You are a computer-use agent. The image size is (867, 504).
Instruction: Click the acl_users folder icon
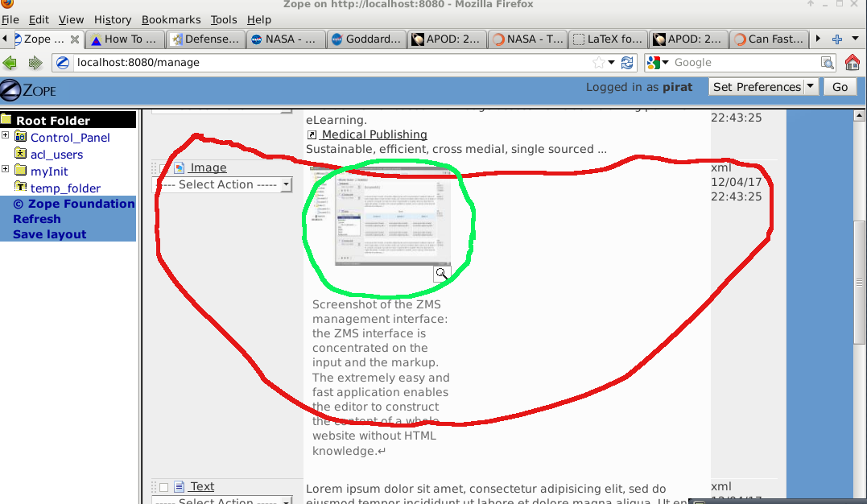tap(21, 154)
